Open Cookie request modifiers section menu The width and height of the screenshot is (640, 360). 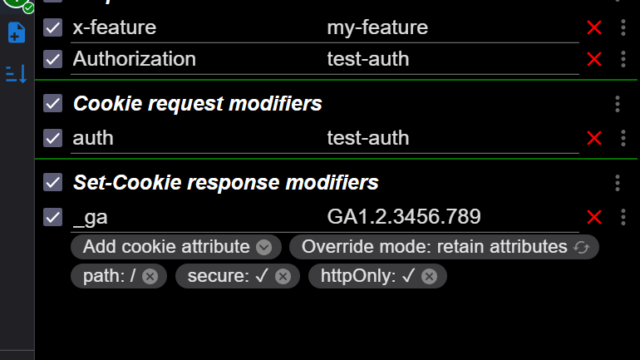pos(618,104)
